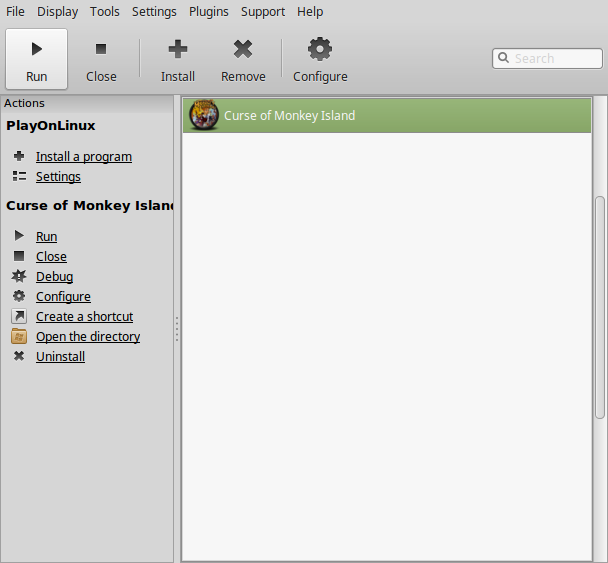Open the Settings menu in menu bar
Screen dimensions: 608x563
(154, 12)
